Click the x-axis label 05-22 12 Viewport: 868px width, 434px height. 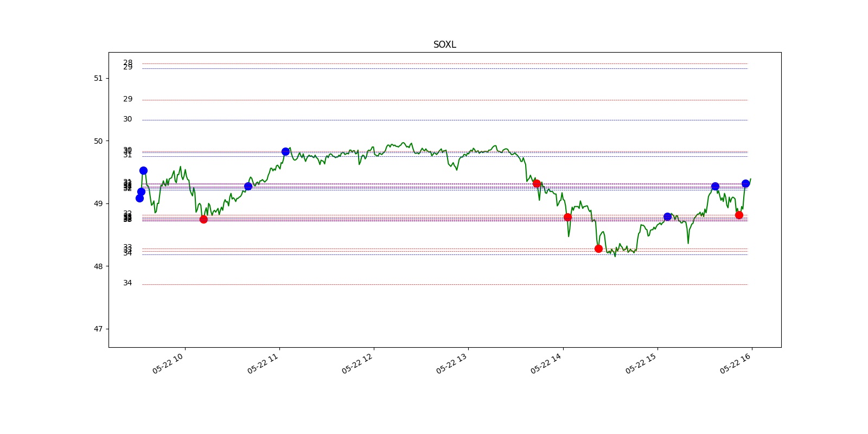pyautogui.click(x=358, y=363)
